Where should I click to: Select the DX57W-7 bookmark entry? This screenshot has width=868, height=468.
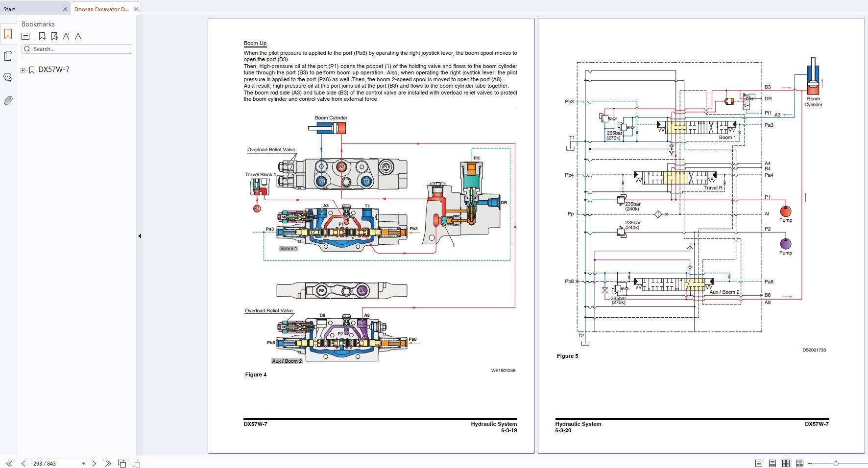click(x=54, y=70)
